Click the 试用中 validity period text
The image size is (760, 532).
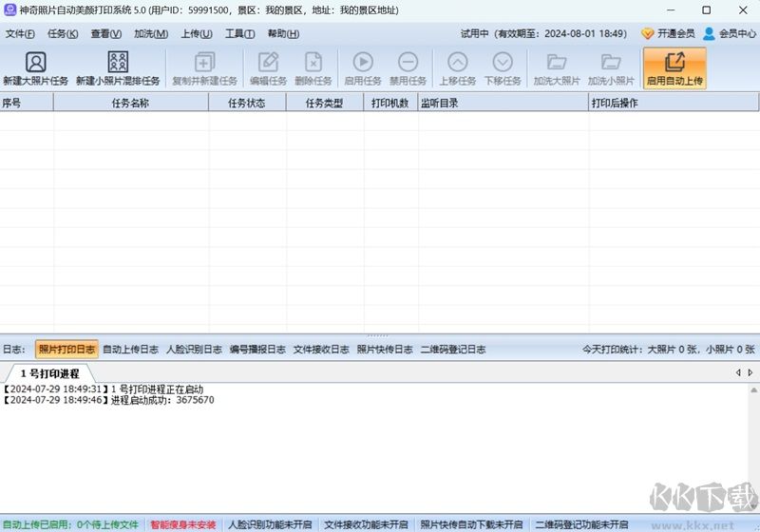(x=543, y=33)
